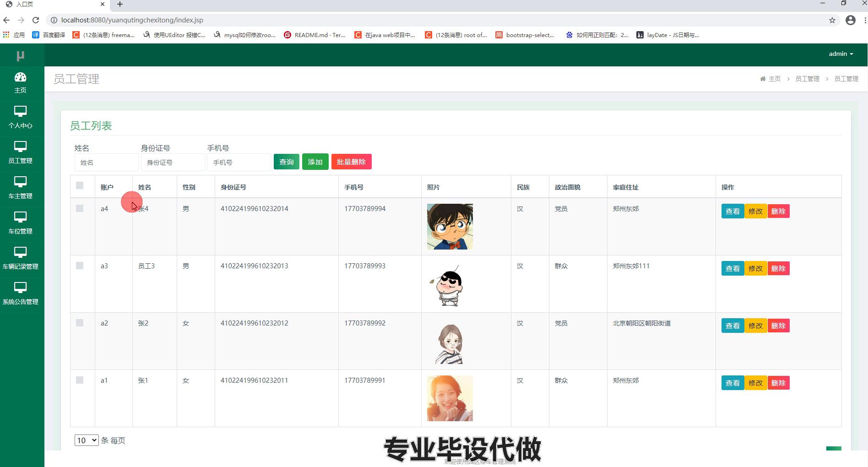The width and height of the screenshot is (868, 467).
Task: Open the browser profile avatar icon
Action: click(851, 20)
